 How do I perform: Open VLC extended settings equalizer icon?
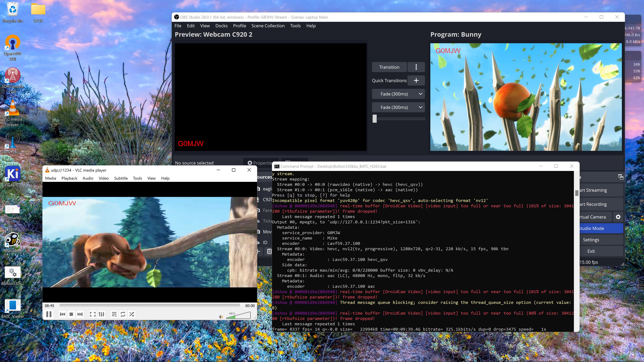point(101,314)
